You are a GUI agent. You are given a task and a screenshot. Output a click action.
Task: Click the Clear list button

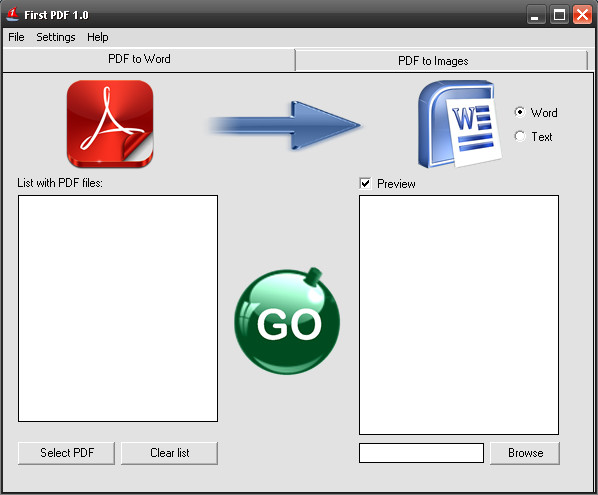click(169, 453)
